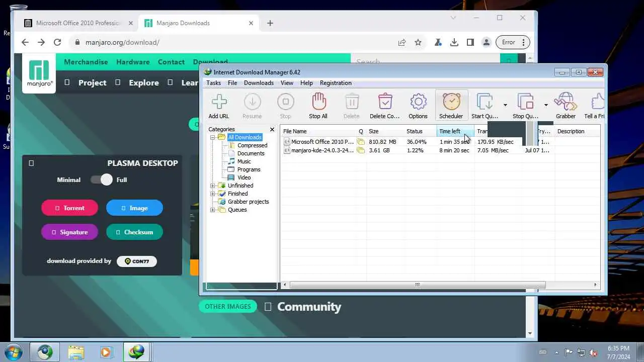The image size is (644, 362).
Task: Open Chrome tab search chevron
Action: (x=453, y=18)
